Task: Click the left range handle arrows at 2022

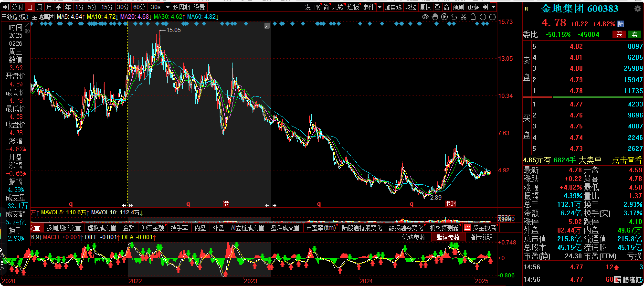Action: 128,206
